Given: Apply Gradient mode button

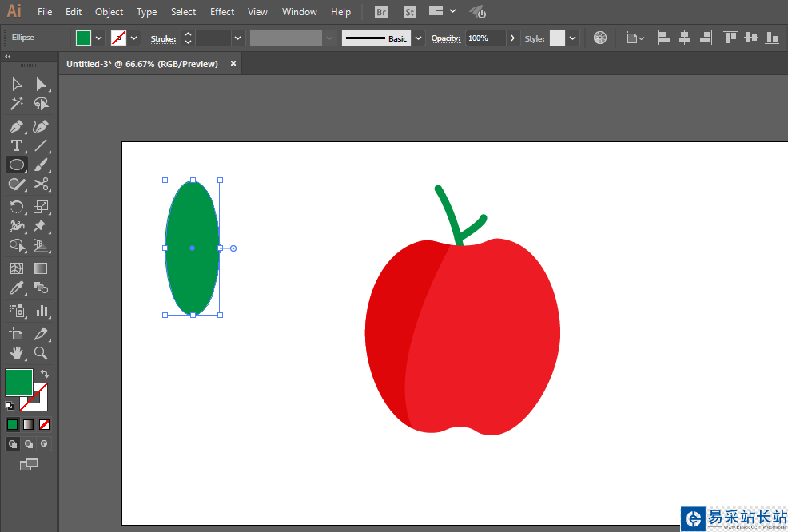Looking at the screenshot, I should 28,424.
